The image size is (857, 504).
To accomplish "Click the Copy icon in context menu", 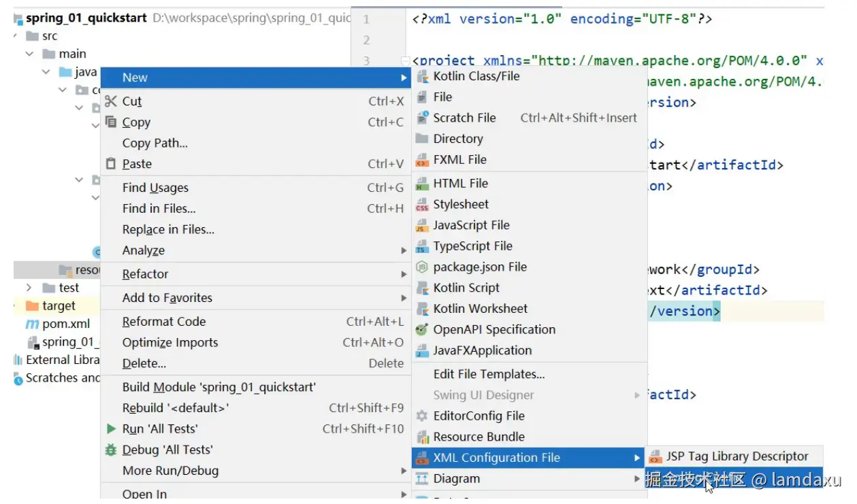I will 111,122.
